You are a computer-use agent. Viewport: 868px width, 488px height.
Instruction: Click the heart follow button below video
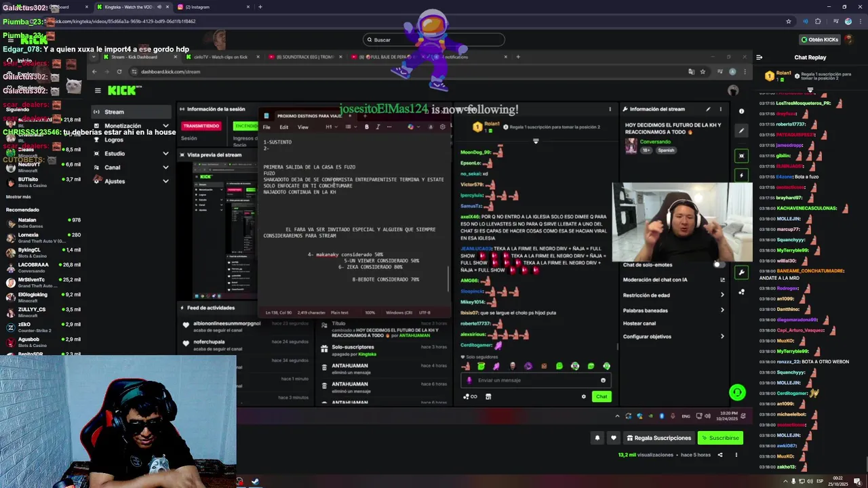tap(613, 438)
